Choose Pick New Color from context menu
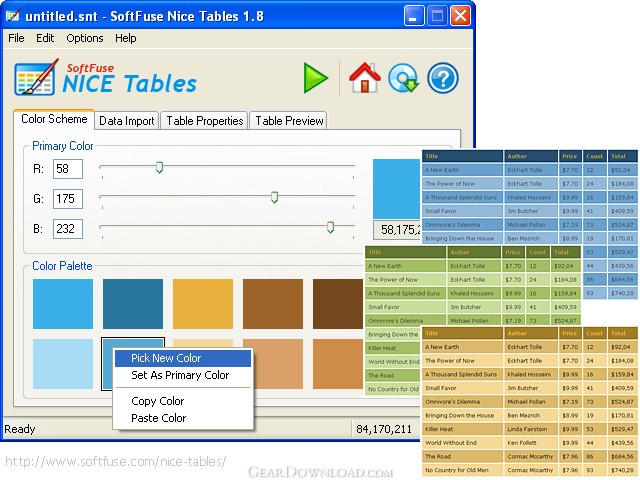Image resolution: width=640 pixels, height=480 pixels. click(x=183, y=358)
